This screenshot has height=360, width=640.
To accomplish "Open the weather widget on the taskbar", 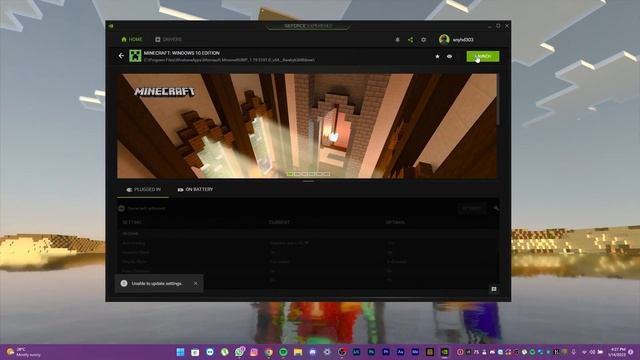I will coord(24,352).
